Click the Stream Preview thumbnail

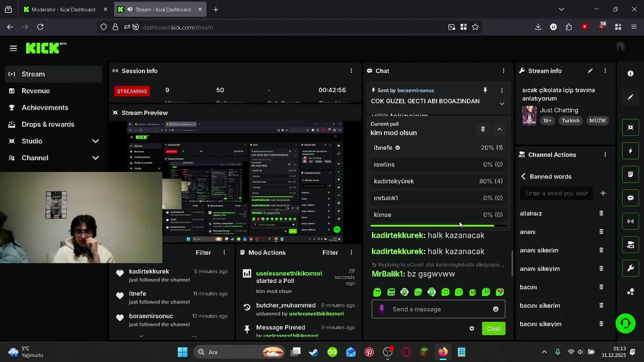click(x=235, y=182)
